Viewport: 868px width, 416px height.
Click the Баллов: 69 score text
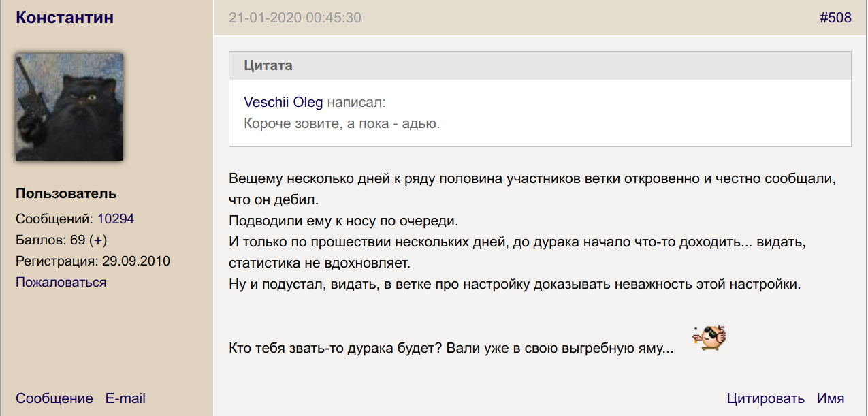[50, 240]
